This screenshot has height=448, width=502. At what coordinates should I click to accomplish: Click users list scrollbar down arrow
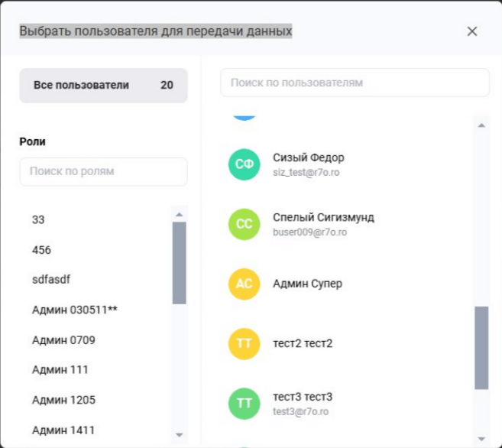point(481,439)
